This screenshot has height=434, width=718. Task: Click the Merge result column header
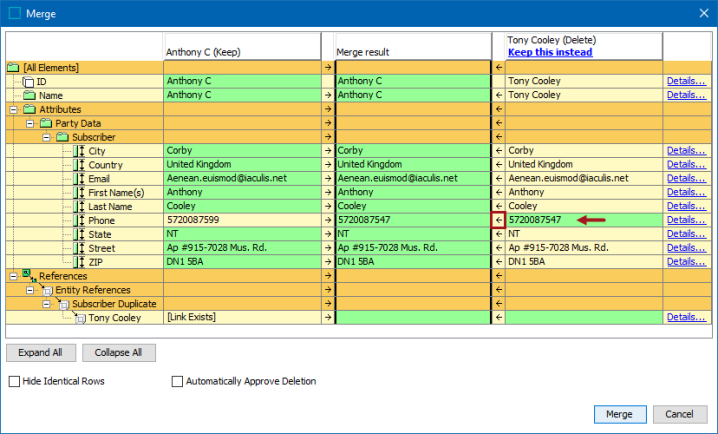coord(413,46)
